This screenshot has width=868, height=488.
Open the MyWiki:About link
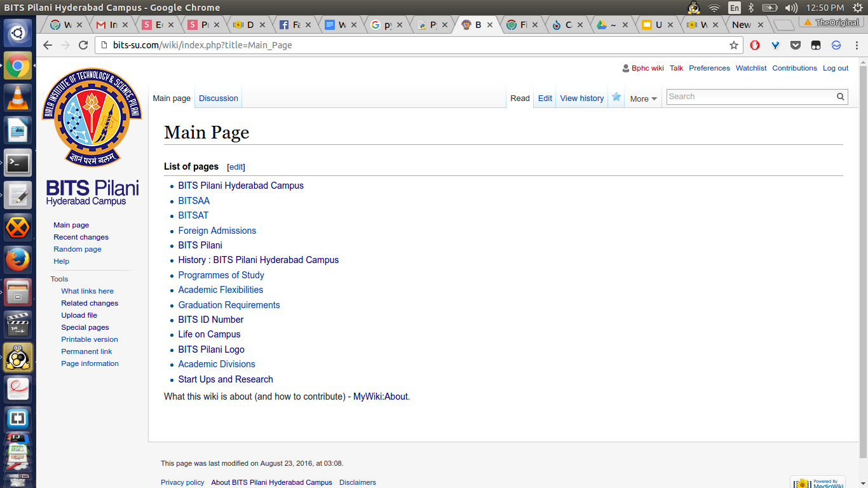381,396
